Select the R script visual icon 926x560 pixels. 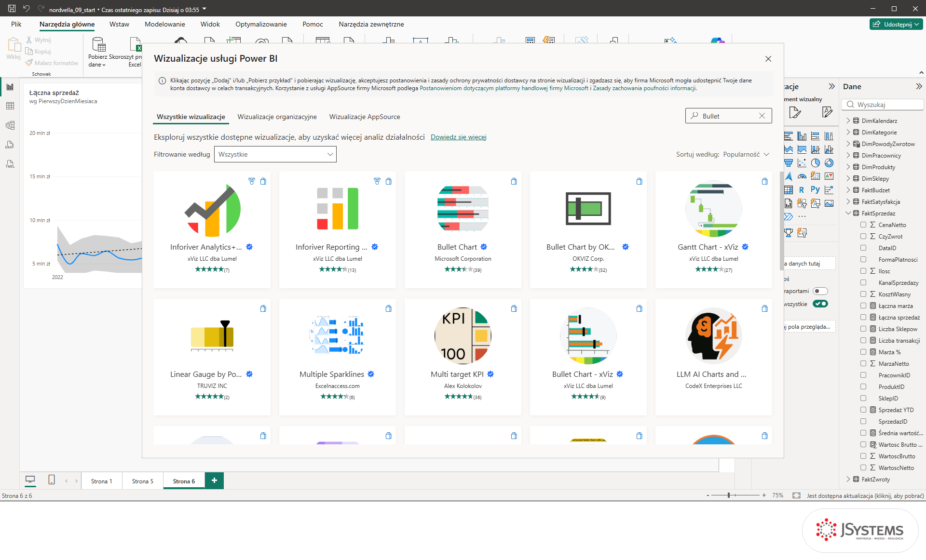[801, 190]
